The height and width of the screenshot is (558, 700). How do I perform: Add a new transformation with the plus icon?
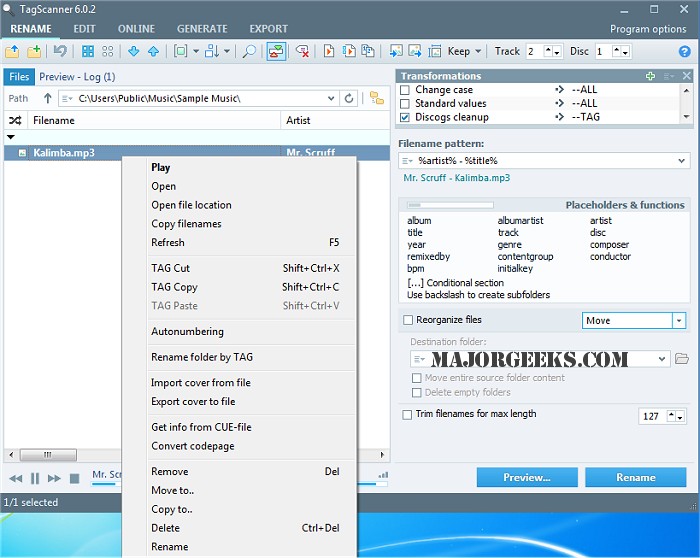pos(650,76)
